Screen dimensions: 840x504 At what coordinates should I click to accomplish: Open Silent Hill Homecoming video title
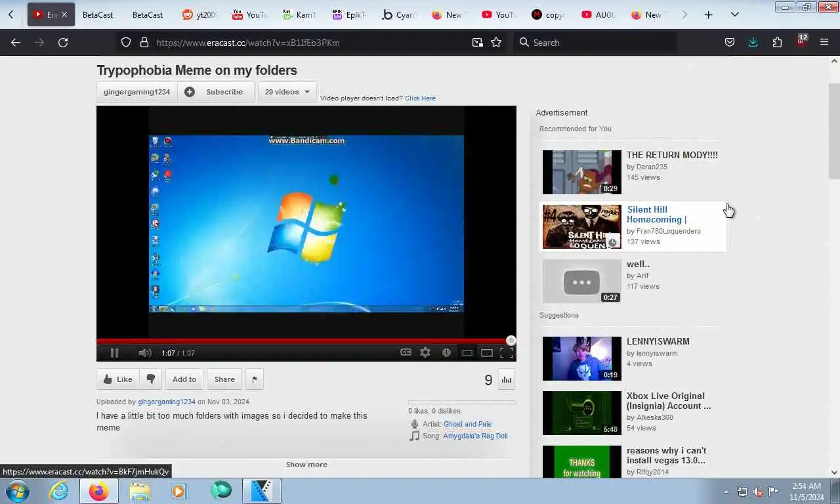pos(656,215)
